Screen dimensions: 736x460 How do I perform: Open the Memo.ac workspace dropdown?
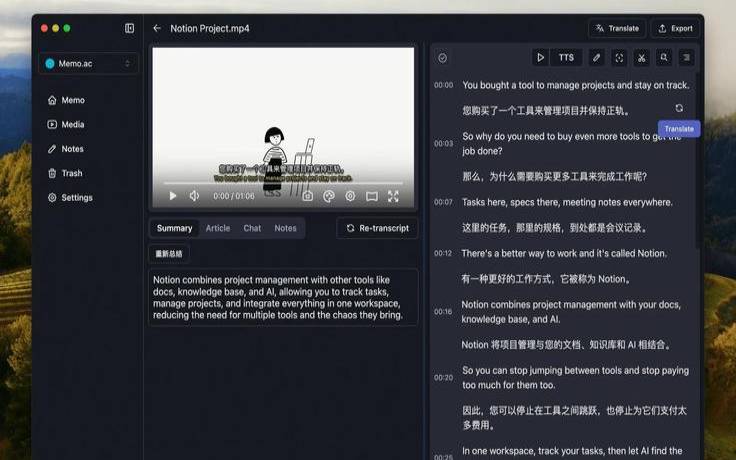click(88, 63)
